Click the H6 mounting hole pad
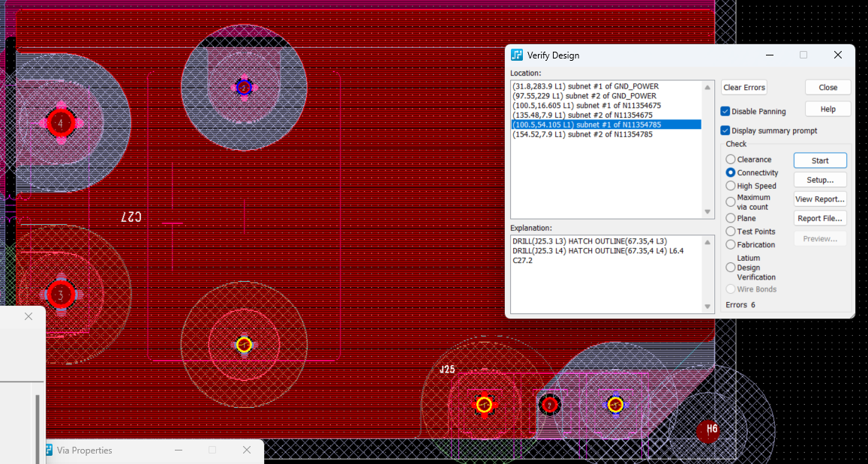868x464 pixels. tap(708, 431)
